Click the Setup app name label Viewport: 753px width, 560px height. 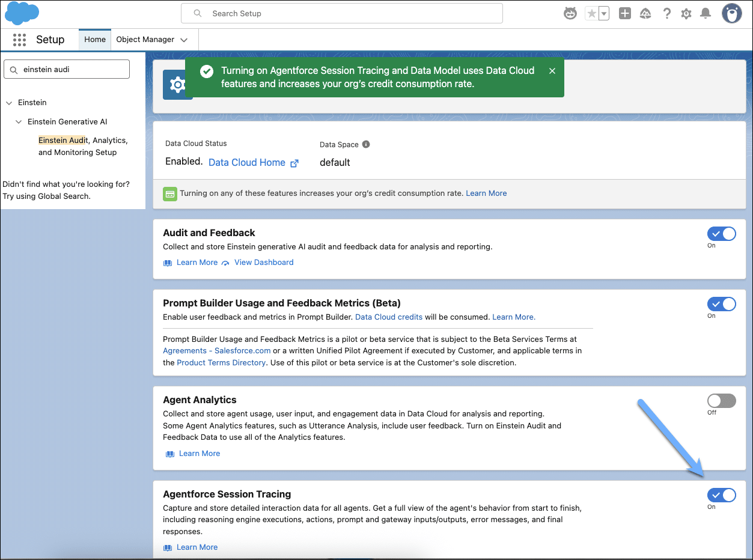tap(50, 40)
